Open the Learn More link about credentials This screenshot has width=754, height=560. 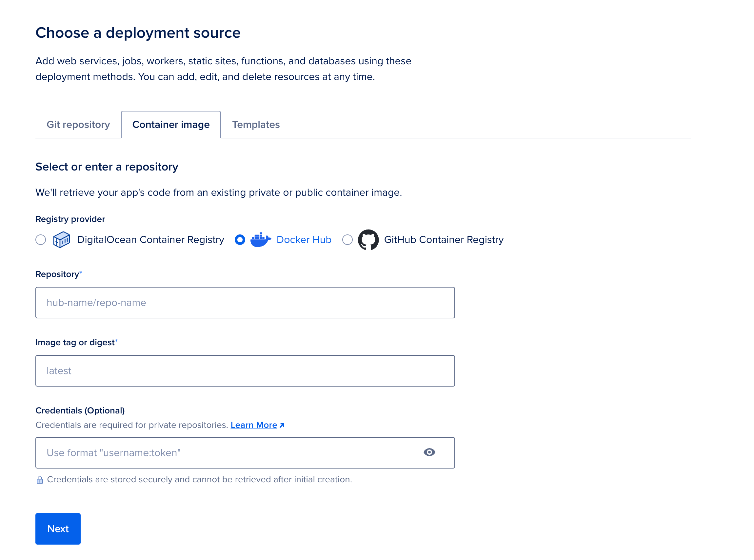[254, 425]
